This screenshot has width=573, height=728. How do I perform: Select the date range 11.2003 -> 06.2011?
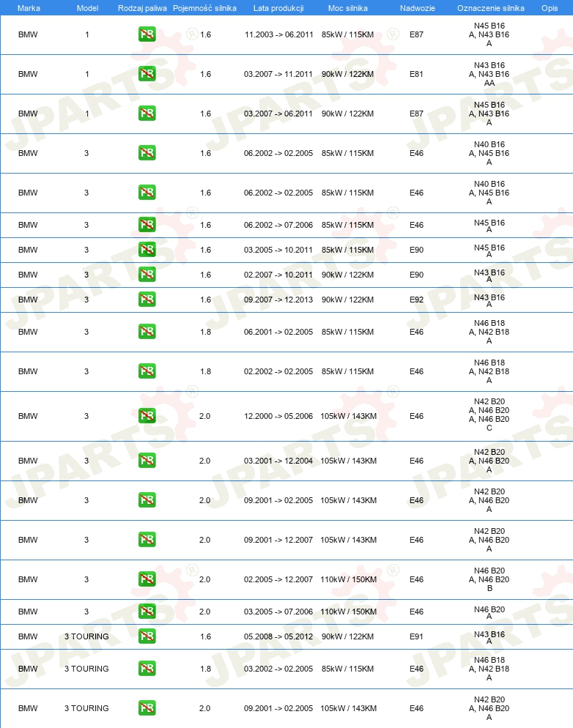pyautogui.click(x=279, y=34)
